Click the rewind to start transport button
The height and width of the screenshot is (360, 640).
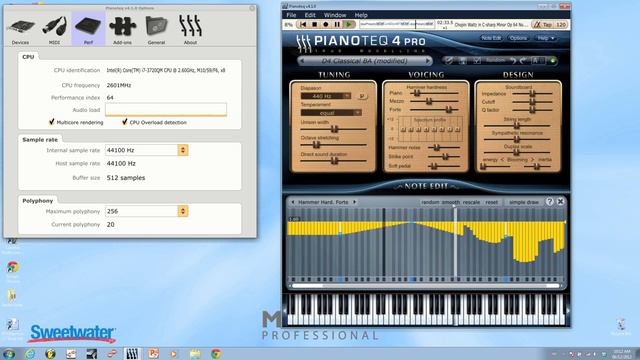(303, 25)
